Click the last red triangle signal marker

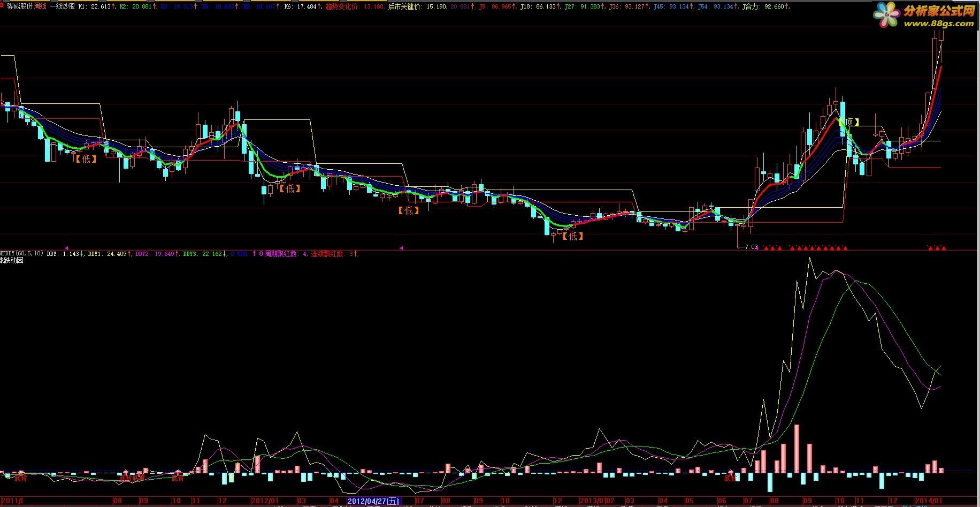click(x=944, y=248)
